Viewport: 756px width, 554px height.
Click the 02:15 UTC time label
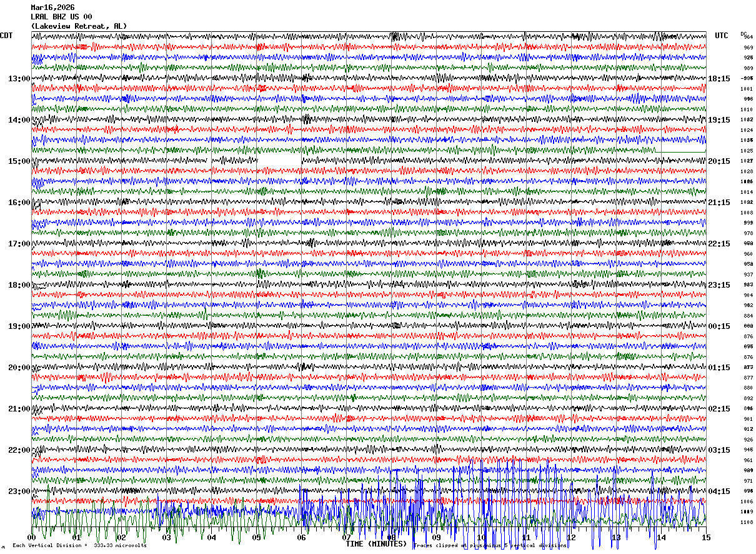pyautogui.click(x=719, y=409)
